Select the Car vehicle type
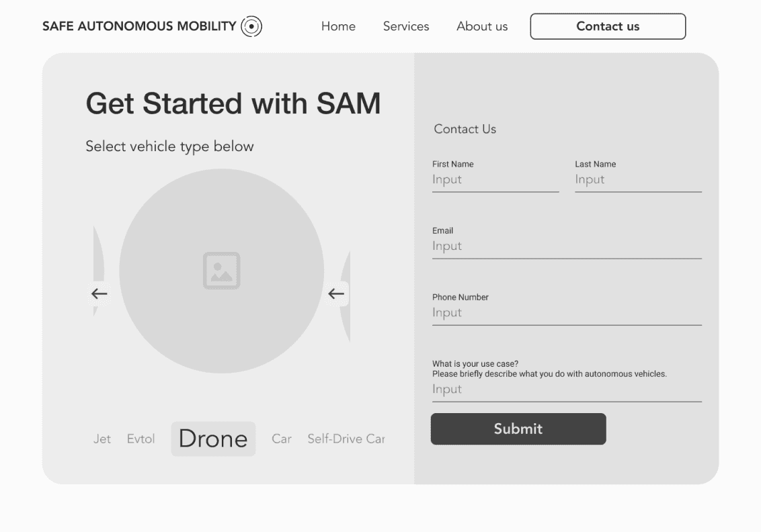Image resolution: width=761 pixels, height=532 pixels. pos(282,439)
